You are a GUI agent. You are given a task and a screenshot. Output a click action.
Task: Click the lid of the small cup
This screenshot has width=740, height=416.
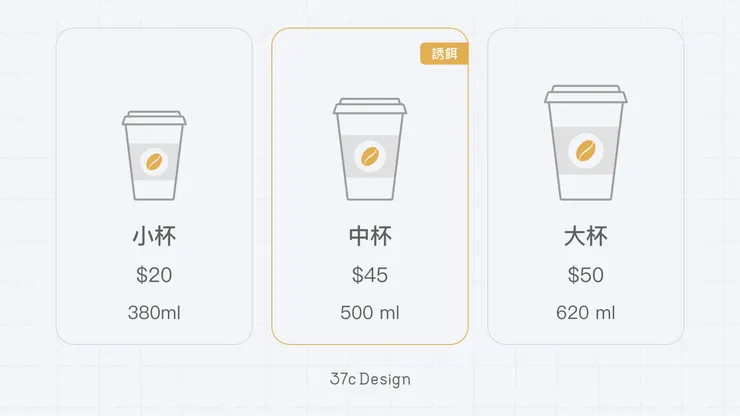click(x=154, y=118)
